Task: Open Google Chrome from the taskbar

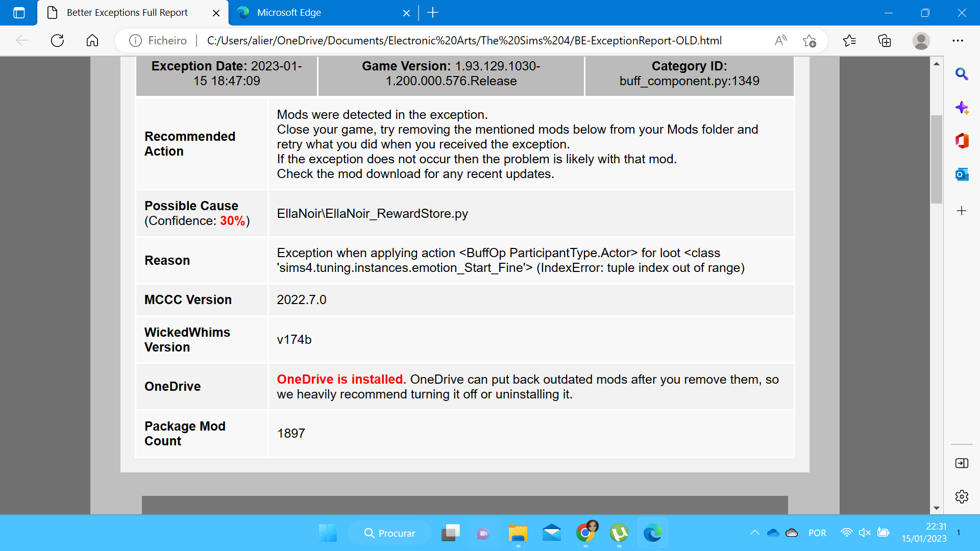Action: tap(586, 533)
